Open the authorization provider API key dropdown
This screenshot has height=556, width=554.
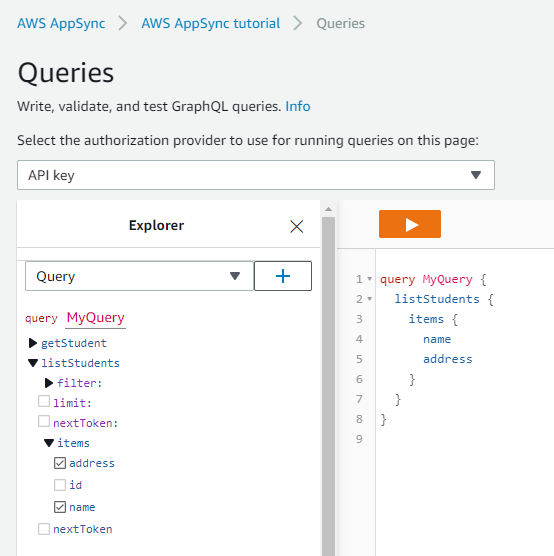point(256,175)
